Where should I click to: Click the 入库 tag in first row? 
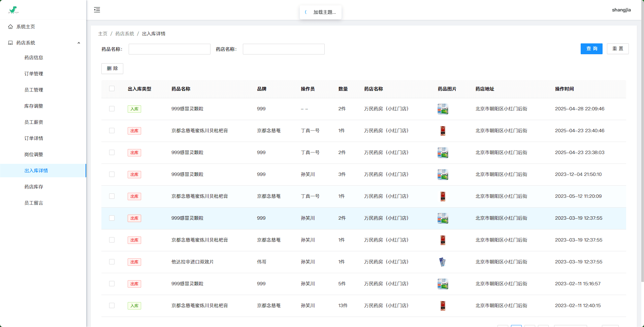pos(134,109)
